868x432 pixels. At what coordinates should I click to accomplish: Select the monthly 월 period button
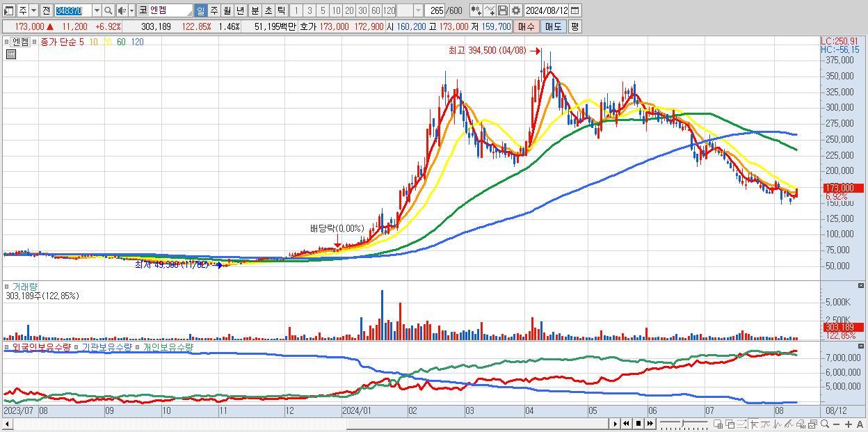click(x=227, y=10)
